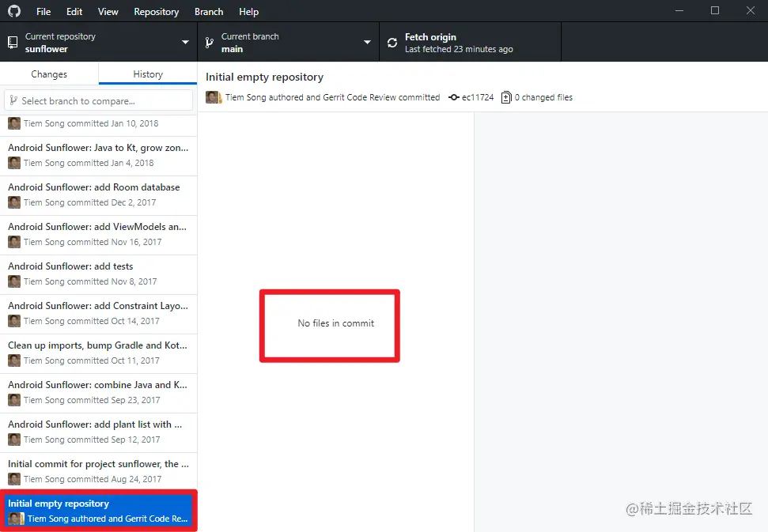This screenshot has width=768, height=532.
Task: Click avatar on Oct 14, 2017 commit
Action: [14, 322]
